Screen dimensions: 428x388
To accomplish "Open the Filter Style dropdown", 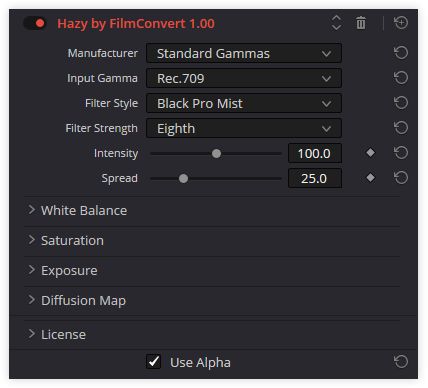I will [x=244, y=103].
